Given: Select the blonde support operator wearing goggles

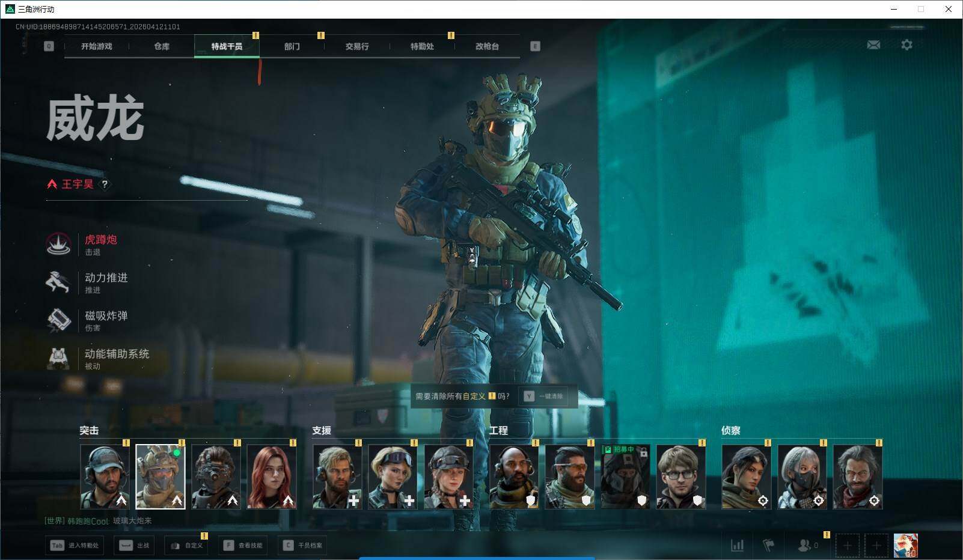Looking at the screenshot, I should tap(393, 477).
